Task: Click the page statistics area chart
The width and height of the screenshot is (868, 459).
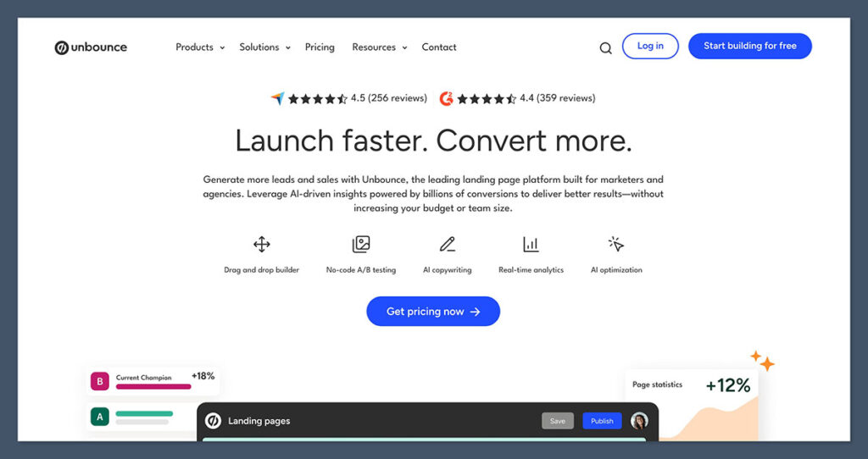Action: tap(709, 420)
